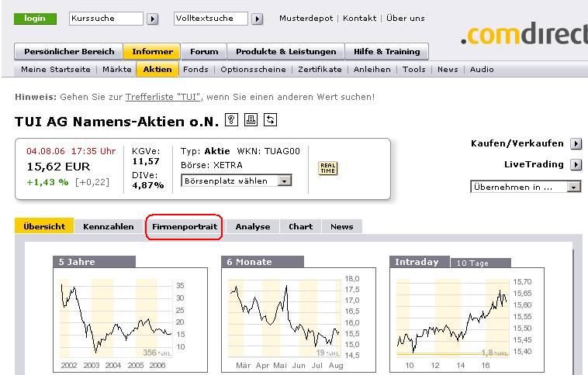
Task: Click the arrow button next to Kurssuche
Action: tap(152, 19)
